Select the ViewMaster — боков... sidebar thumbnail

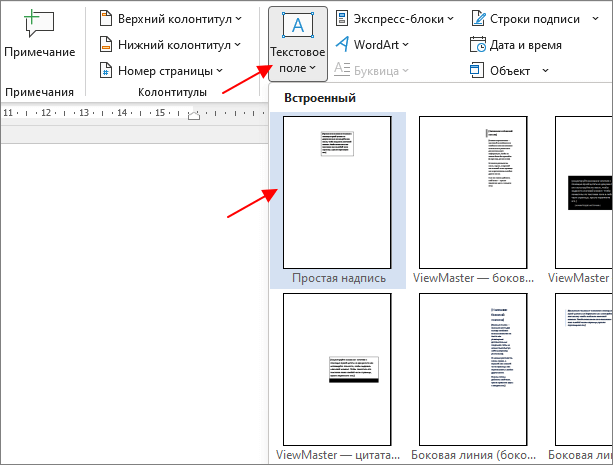pos(473,192)
